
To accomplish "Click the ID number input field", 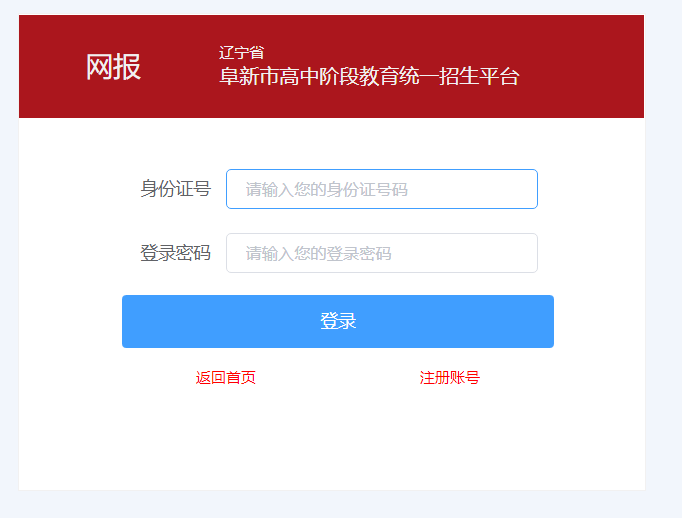I will click(381, 189).
